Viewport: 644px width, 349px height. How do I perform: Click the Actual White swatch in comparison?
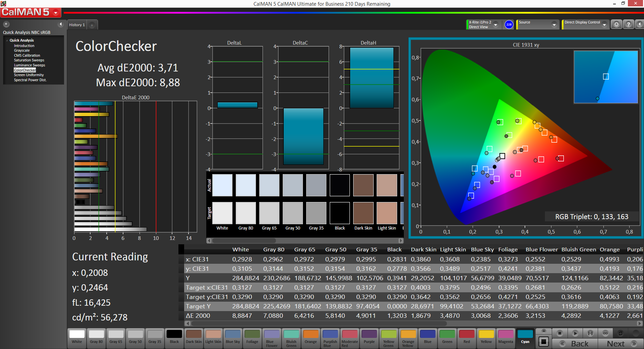point(222,185)
